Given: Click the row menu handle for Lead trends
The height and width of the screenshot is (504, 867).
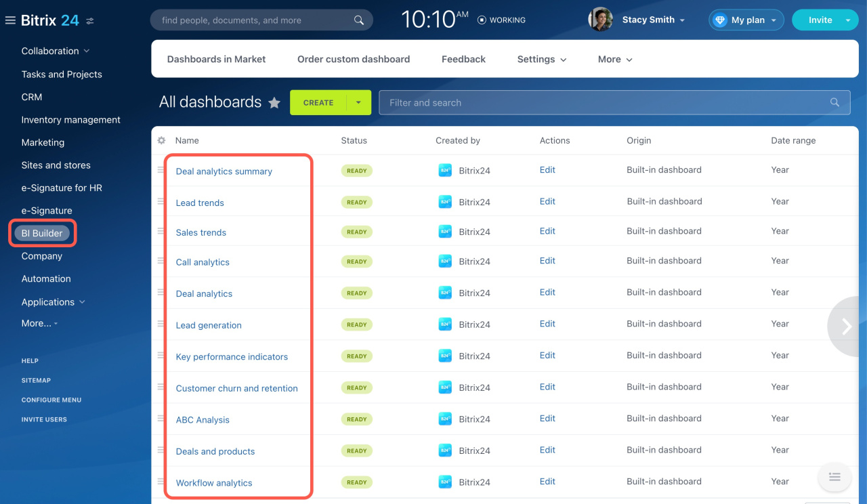Looking at the screenshot, I should pyautogui.click(x=161, y=201).
